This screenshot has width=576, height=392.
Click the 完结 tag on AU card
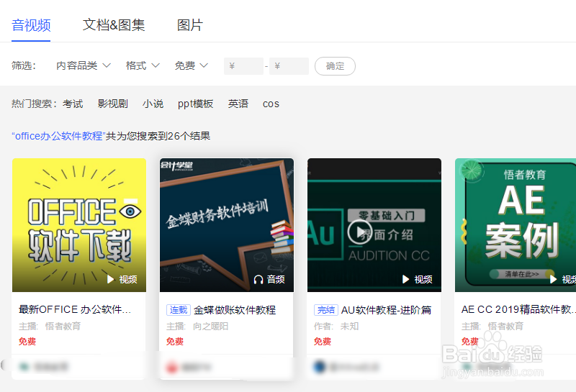[326, 310]
